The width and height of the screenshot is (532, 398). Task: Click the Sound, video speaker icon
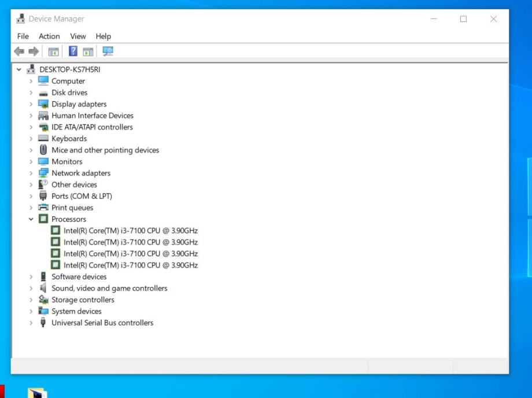43,288
